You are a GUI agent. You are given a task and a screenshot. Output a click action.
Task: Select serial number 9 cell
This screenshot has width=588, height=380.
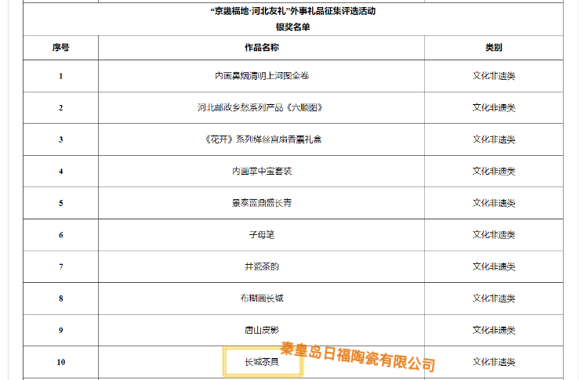pyautogui.click(x=60, y=331)
